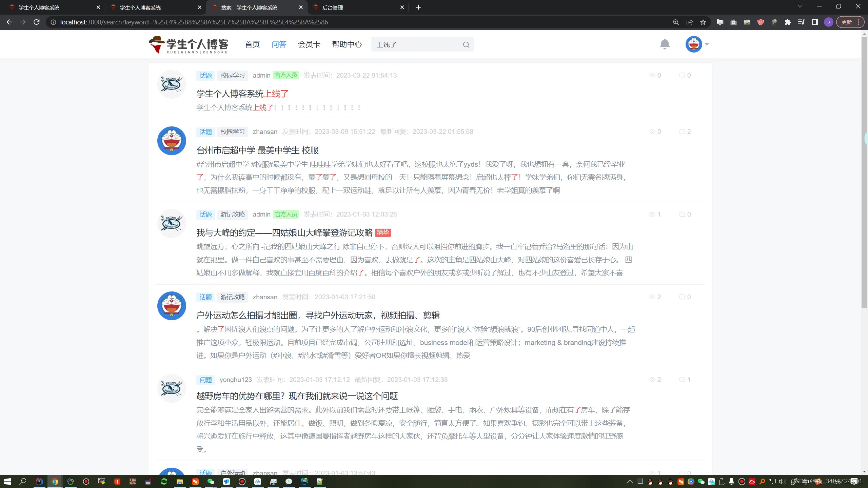Click the share page icon in address bar
Viewport: 868px width, 488px height.
[x=689, y=22]
